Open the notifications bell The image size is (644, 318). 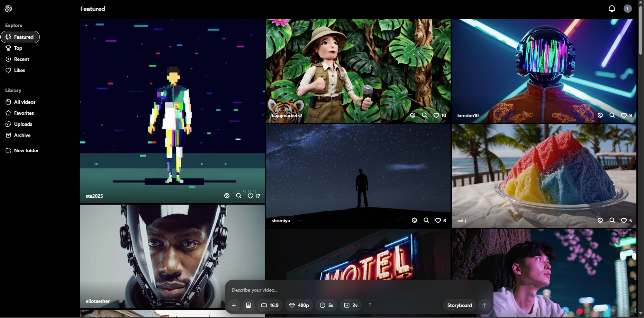point(612,9)
